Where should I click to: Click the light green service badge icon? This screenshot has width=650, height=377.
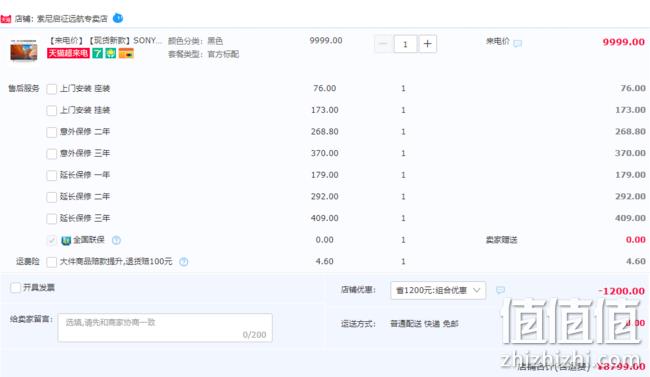pyautogui.click(x=111, y=53)
